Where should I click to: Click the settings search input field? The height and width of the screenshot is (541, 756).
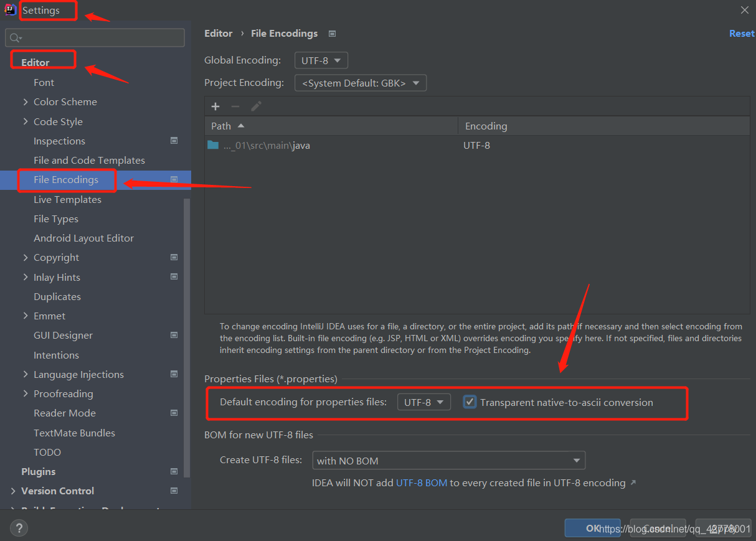(95, 38)
